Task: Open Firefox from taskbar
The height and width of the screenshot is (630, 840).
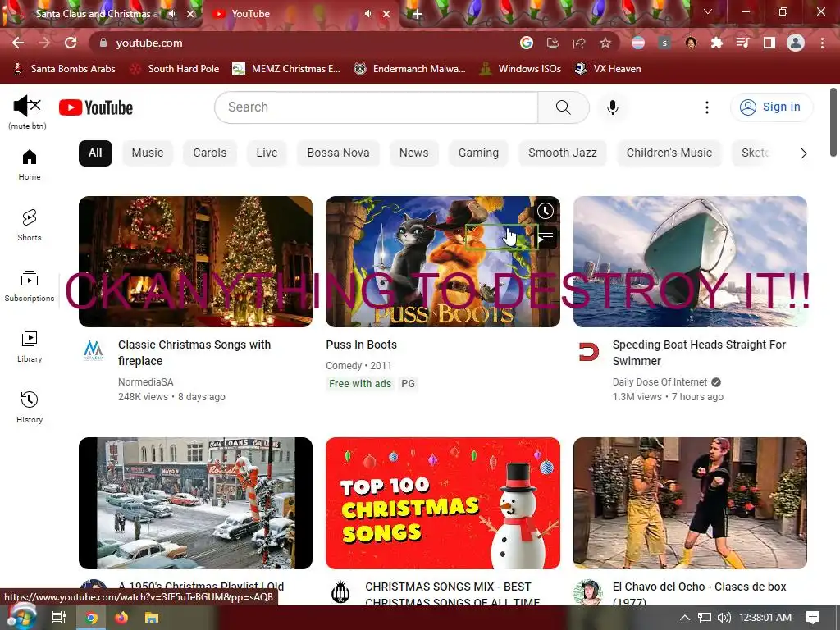Action: 121,618
